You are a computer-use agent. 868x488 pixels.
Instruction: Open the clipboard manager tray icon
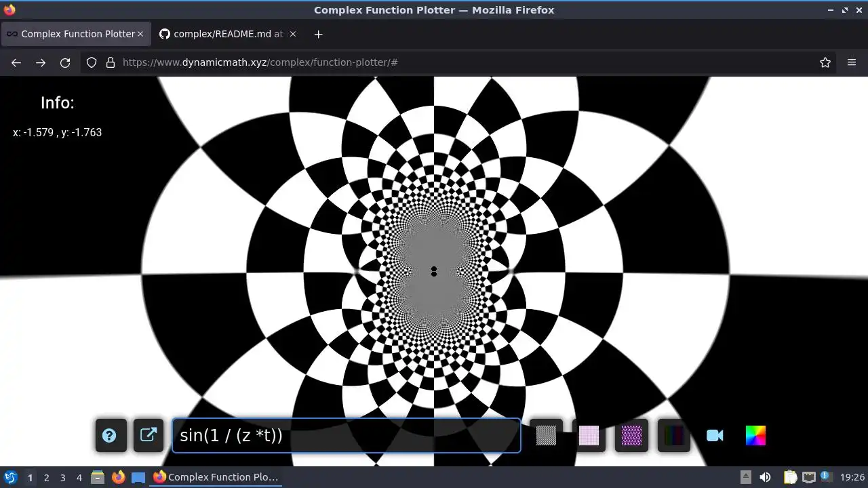point(790,477)
